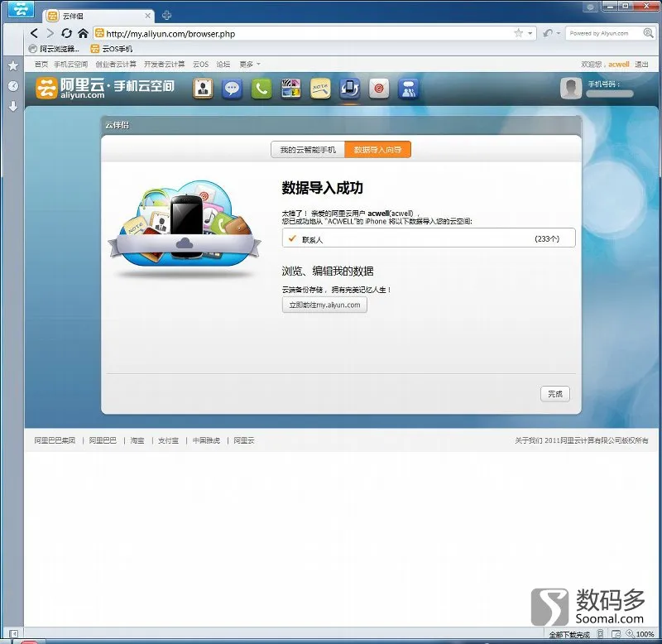This screenshot has width=662, height=644.
Task: Click the search magnifier icon
Action: click(648, 33)
